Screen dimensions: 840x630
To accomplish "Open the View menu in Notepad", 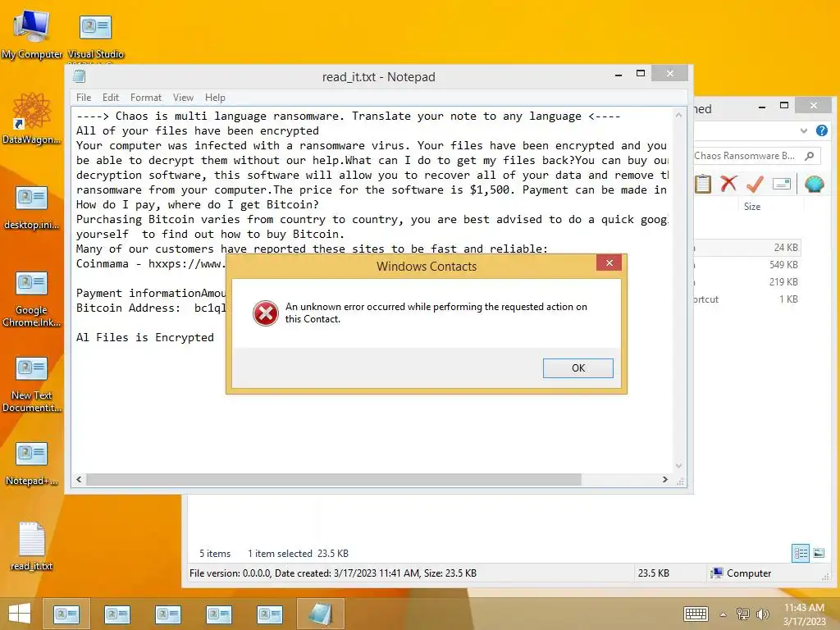I will [183, 98].
